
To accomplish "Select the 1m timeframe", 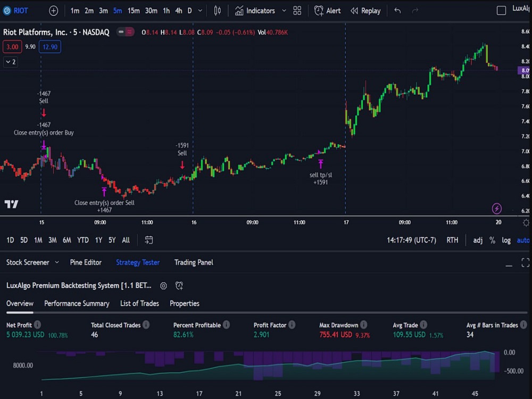I will pyautogui.click(x=74, y=11).
